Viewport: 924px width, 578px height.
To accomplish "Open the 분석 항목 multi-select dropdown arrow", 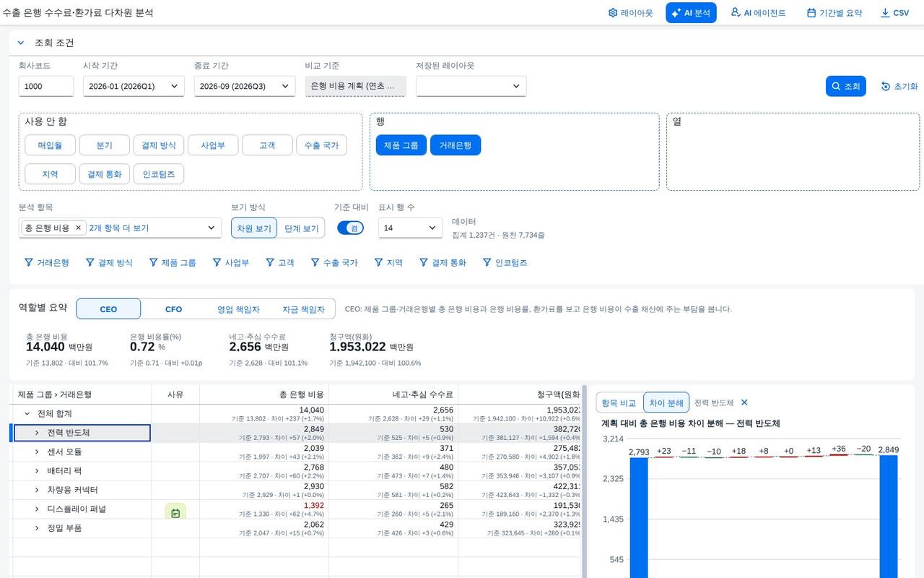I will pyautogui.click(x=212, y=228).
